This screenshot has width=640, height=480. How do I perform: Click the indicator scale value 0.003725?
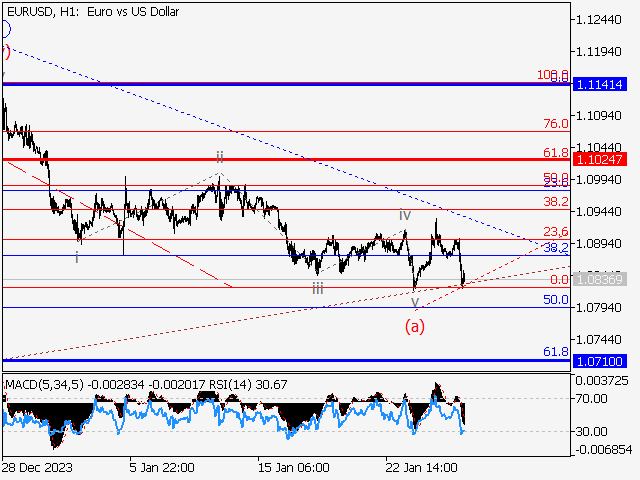tap(602, 381)
